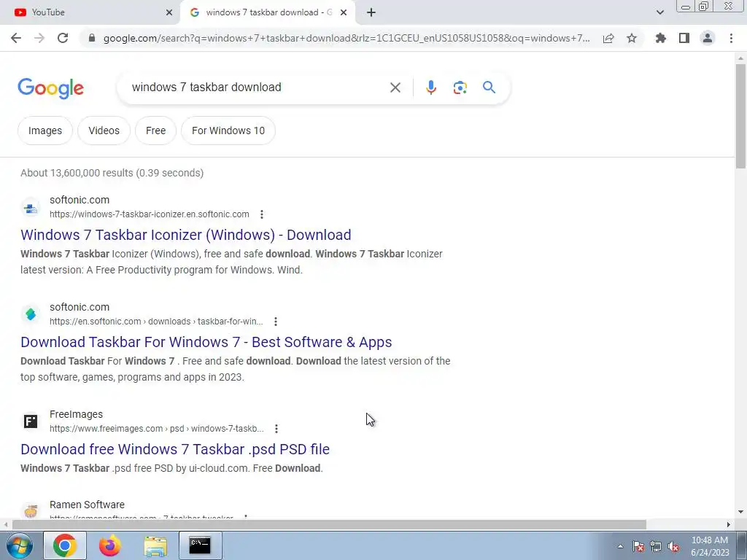Click the FreeImages site favicon
This screenshot has height=560, width=747.
(x=31, y=421)
